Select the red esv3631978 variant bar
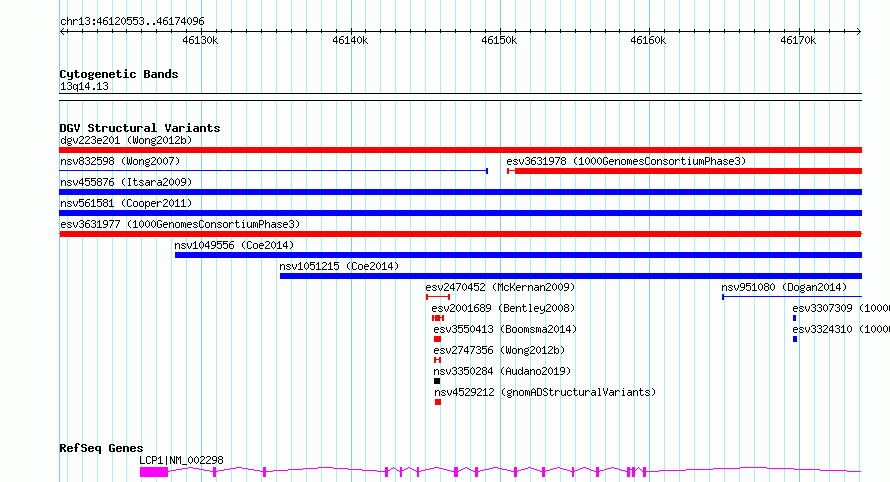The height and width of the screenshot is (482, 890). coord(685,171)
